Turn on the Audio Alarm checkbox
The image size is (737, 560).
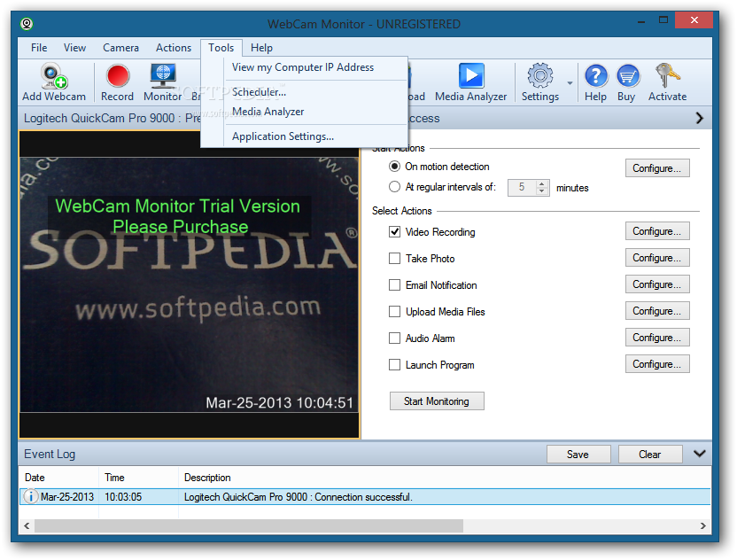(395, 338)
